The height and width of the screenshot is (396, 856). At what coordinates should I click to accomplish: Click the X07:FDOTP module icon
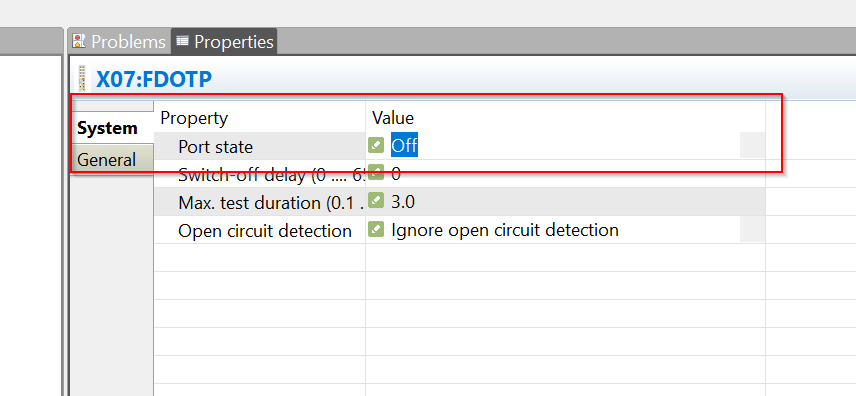point(82,79)
